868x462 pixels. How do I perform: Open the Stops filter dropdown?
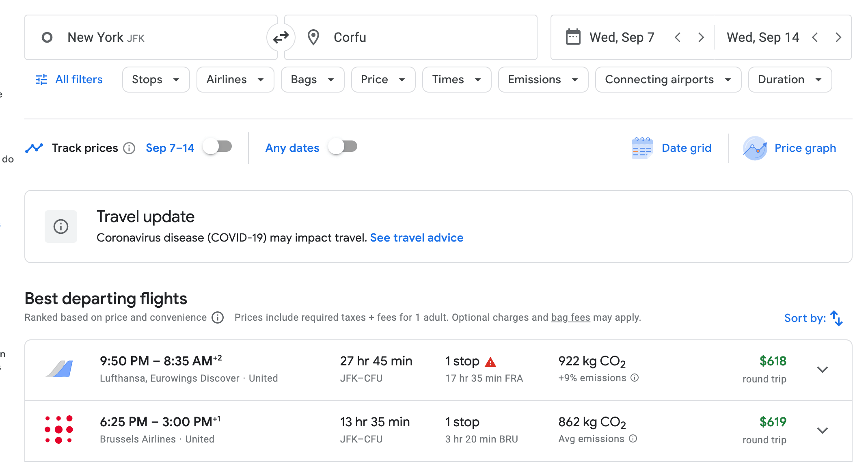pos(156,80)
